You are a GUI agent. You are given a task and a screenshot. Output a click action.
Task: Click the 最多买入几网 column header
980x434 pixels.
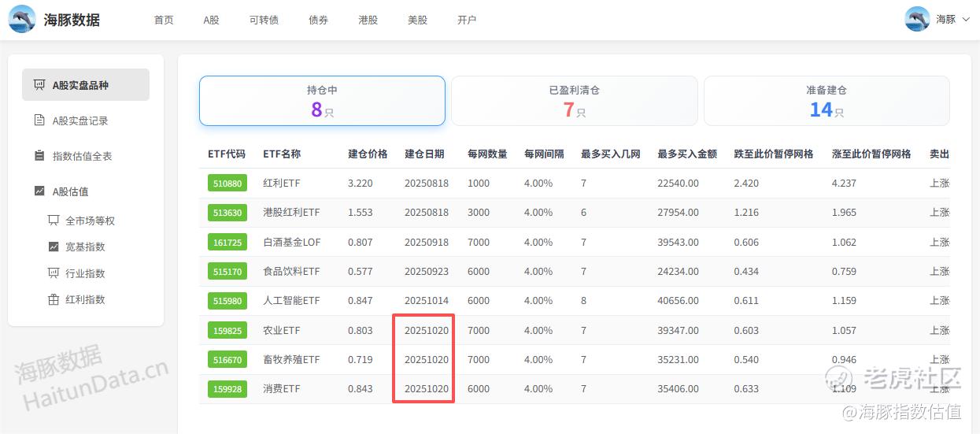pos(611,154)
